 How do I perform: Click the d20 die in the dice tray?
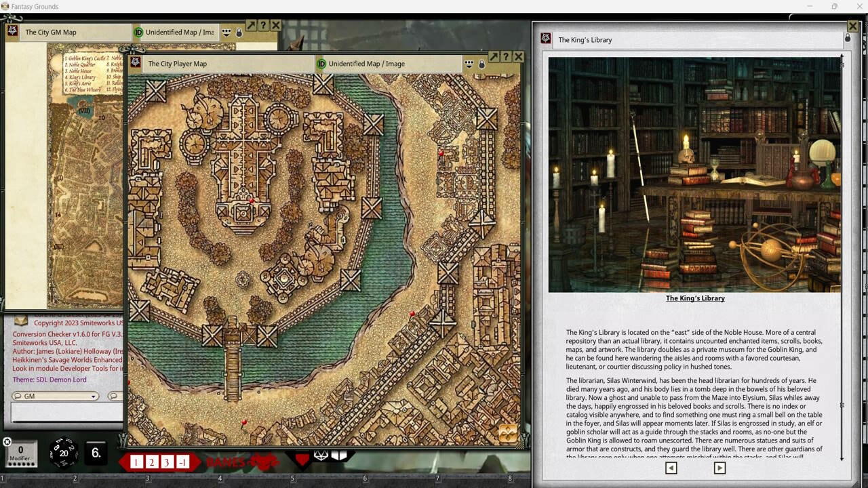[62, 453]
